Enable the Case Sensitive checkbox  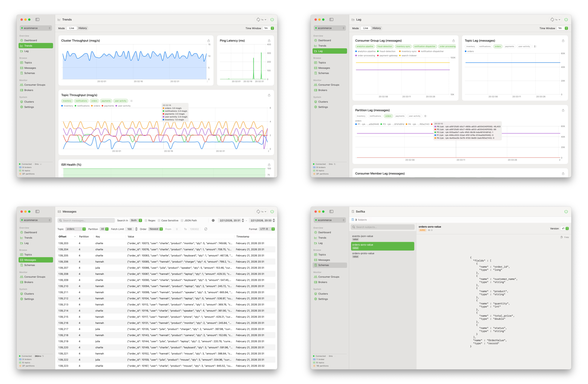(159, 220)
